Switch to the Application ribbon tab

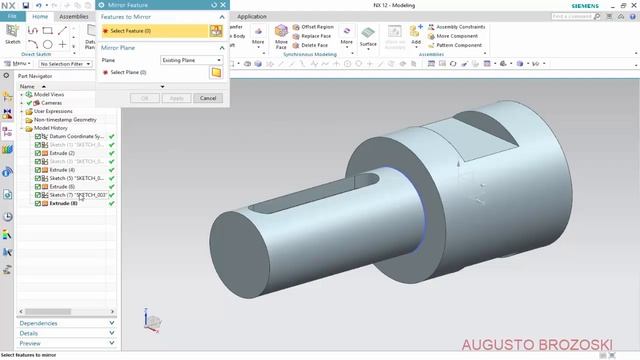[252, 16]
